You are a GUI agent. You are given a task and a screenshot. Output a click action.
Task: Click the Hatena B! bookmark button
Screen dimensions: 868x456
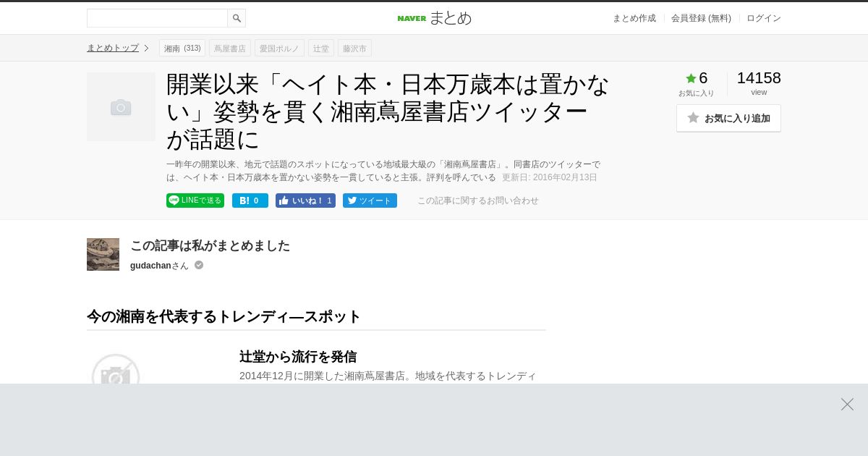[x=250, y=200]
